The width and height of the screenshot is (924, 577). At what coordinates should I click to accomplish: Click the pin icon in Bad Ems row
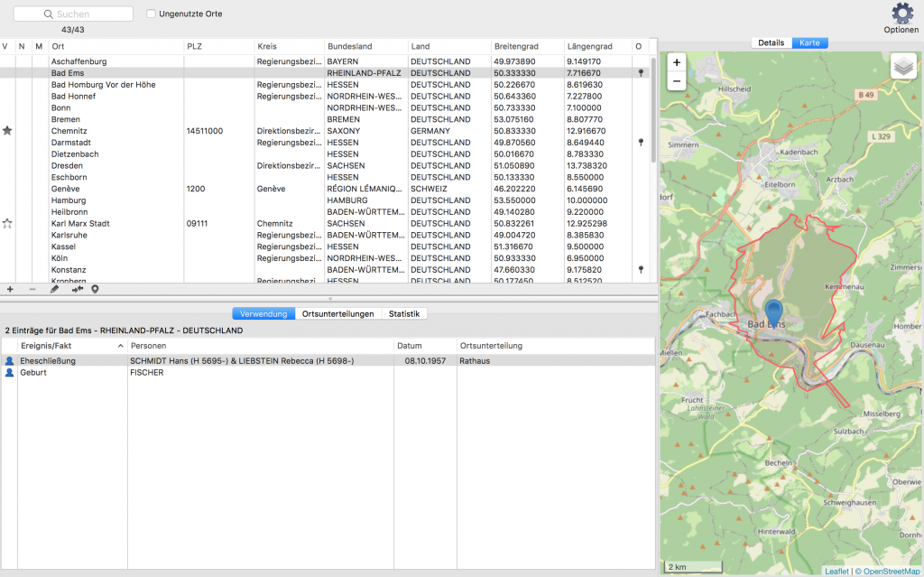[x=641, y=72]
